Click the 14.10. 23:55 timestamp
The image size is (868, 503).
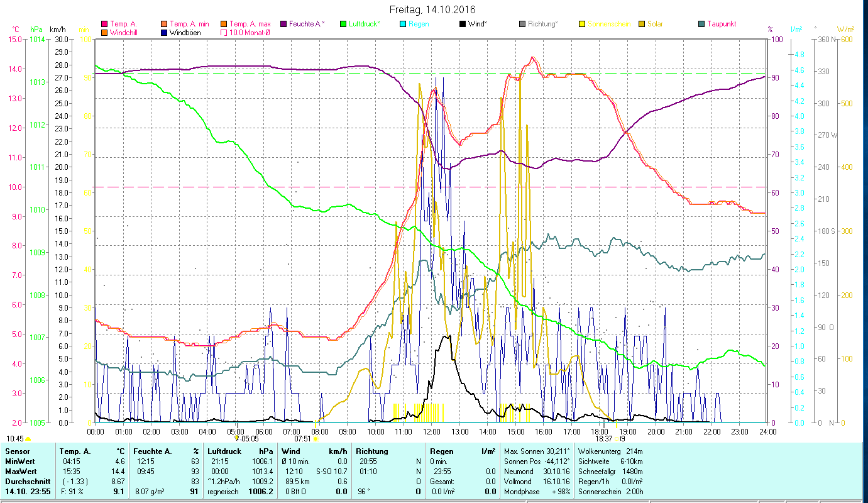(x=28, y=491)
